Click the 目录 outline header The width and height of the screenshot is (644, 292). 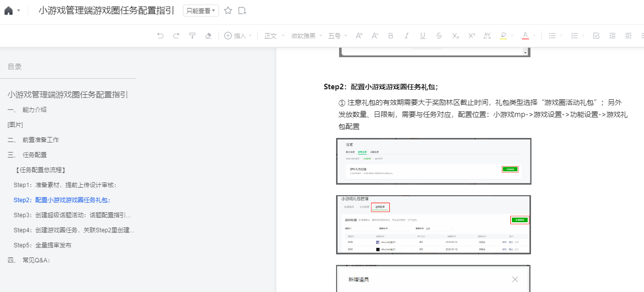[15, 67]
